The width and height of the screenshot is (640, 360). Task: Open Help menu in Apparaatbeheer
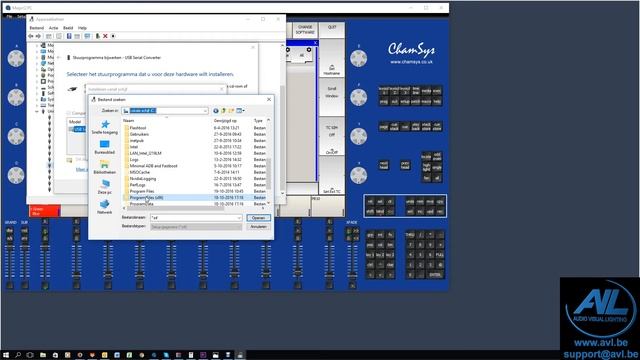point(82,28)
